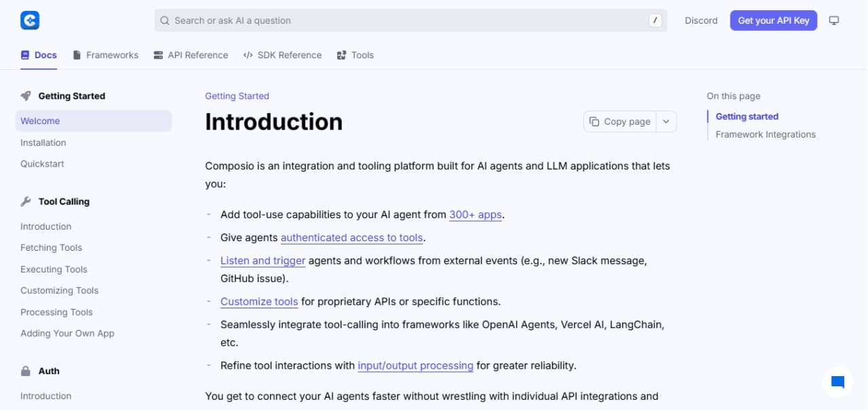
Task: Switch to the Frameworks tab
Action: point(105,55)
